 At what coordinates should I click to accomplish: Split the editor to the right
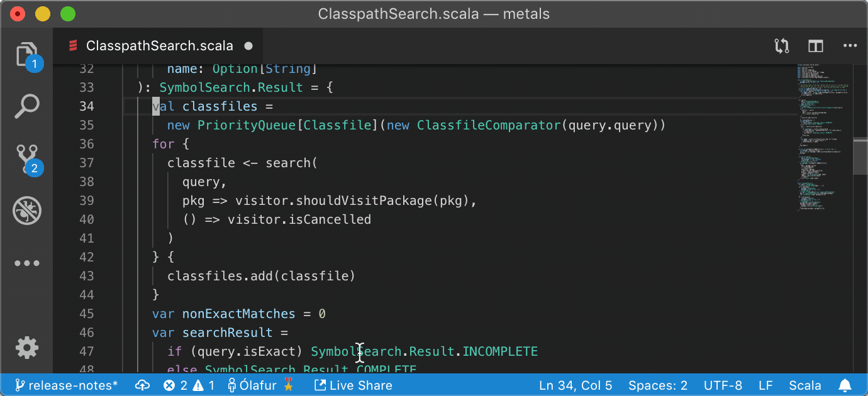(x=816, y=46)
